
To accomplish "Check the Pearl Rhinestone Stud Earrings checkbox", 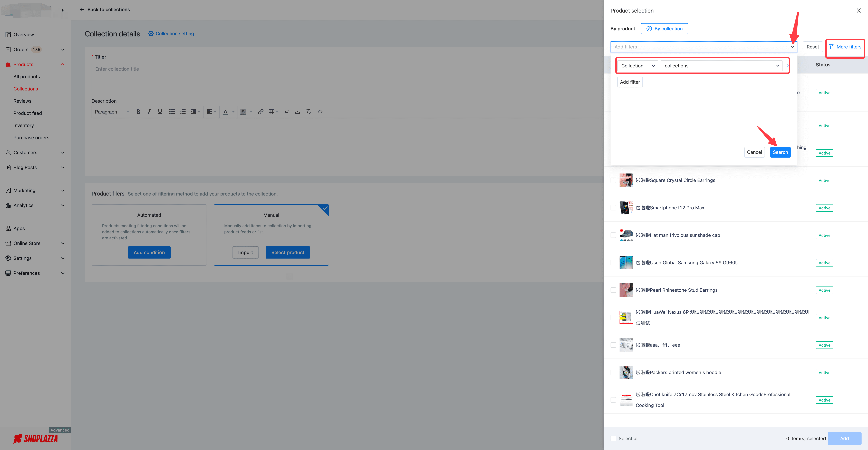I will click(613, 290).
